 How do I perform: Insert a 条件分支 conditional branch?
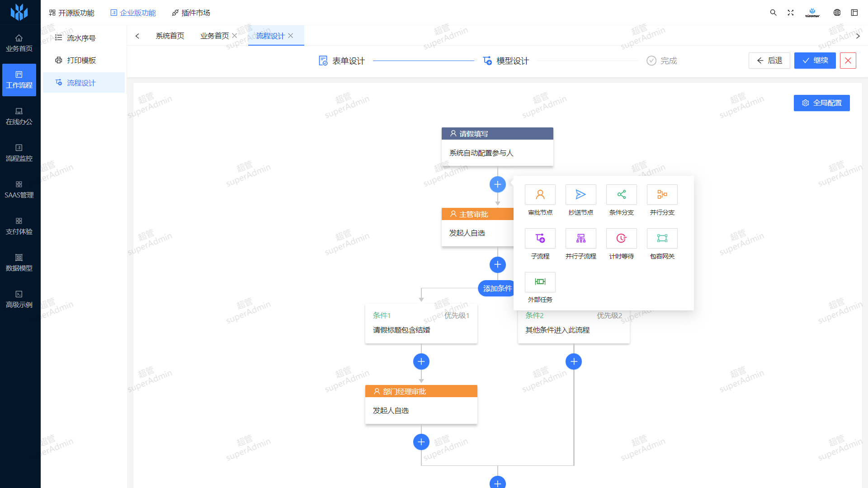tap(622, 195)
